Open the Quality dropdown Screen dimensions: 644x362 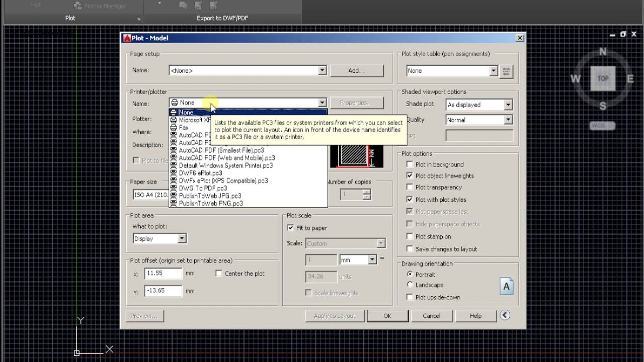508,120
